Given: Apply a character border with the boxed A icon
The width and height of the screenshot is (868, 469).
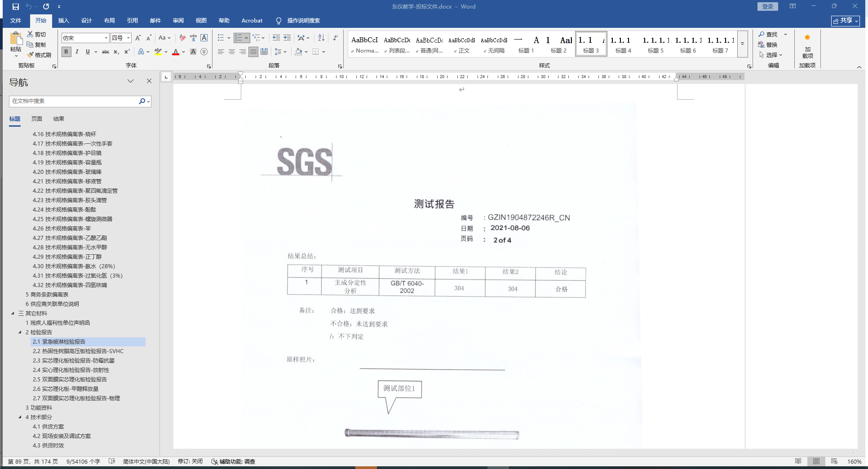Looking at the screenshot, I should point(204,38).
